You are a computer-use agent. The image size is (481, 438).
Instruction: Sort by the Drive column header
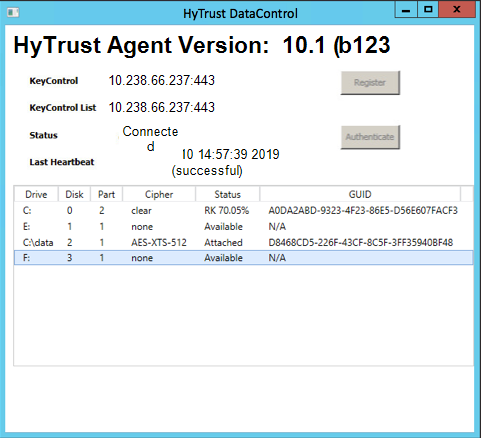click(x=36, y=194)
